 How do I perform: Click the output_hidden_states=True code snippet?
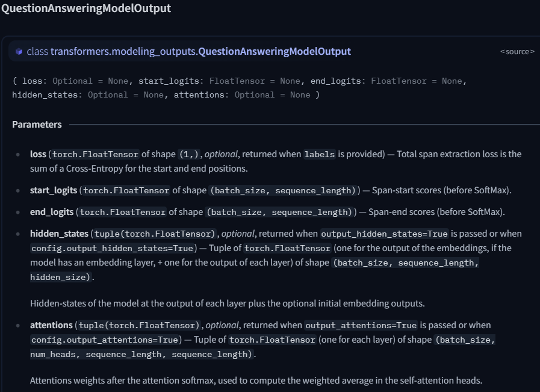coord(384,234)
